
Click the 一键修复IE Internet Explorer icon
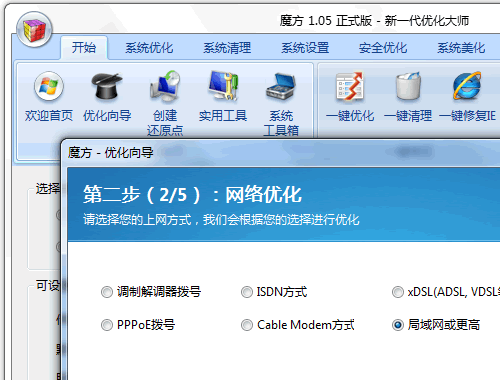467,86
